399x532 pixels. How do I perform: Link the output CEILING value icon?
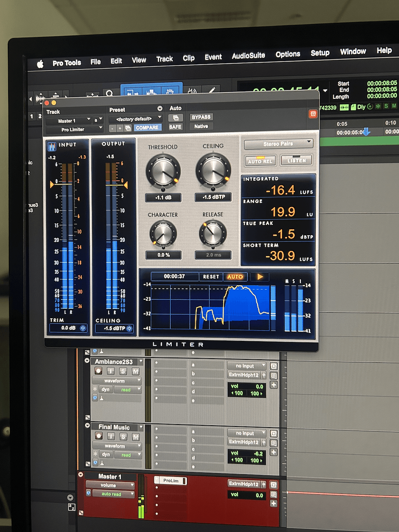(x=129, y=328)
